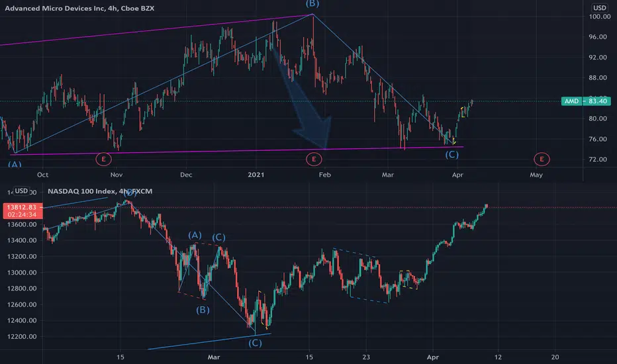The image size is (617, 364).
Task: Open the USD currency selector on NASDAQ chart
Action: tap(21, 191)
